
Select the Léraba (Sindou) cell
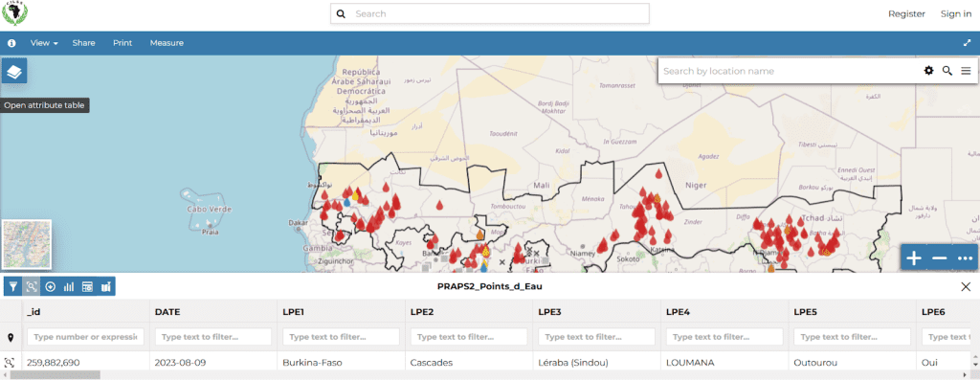click(x=597, y=362)
